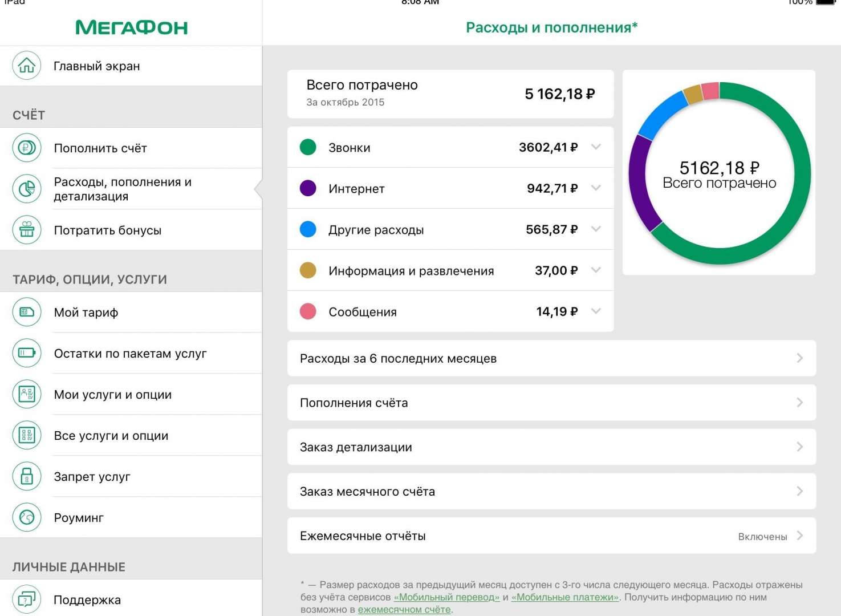The width and height of the screenshot is (841, 616).
Task: Tap chevron of Заказ детализации
Action: coord(800,447)
